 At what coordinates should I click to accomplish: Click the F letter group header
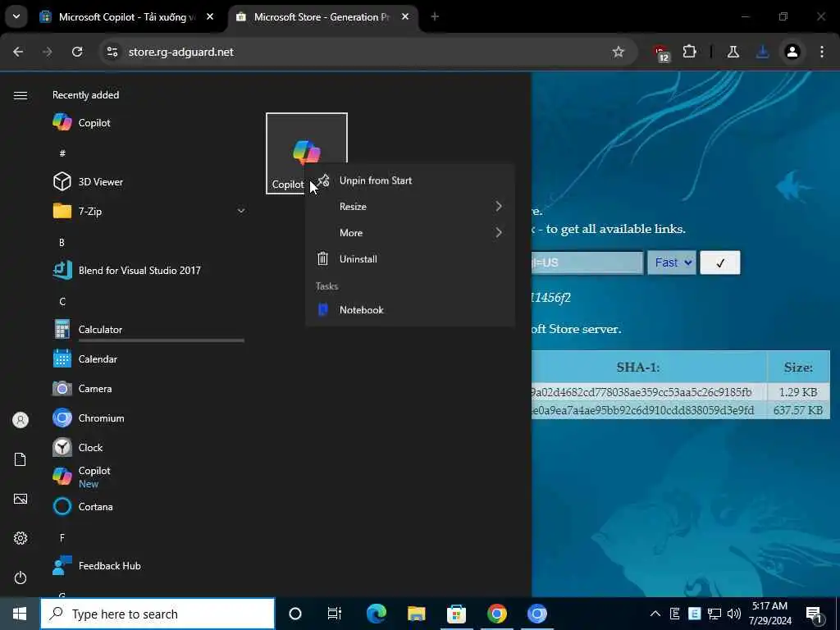point(62,537)
